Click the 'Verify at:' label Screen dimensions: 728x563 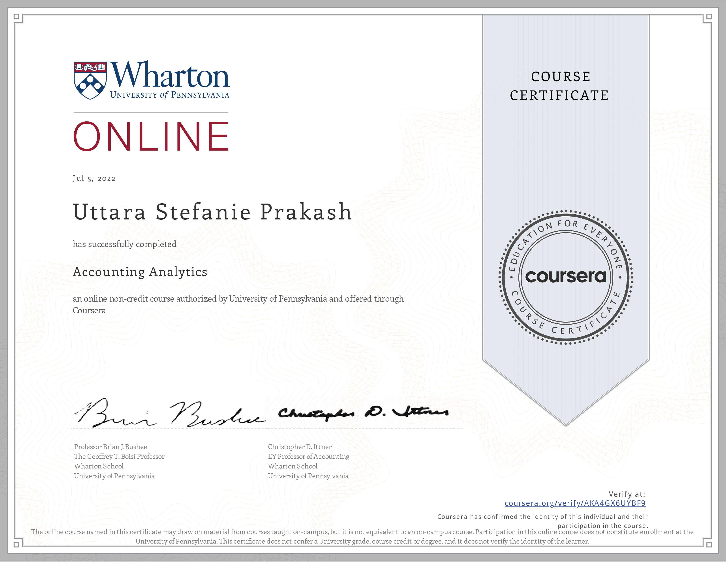(x=627, y=494)
